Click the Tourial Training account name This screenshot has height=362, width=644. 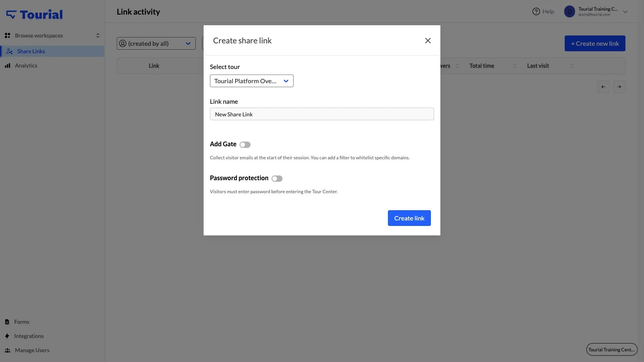point(598,9)
